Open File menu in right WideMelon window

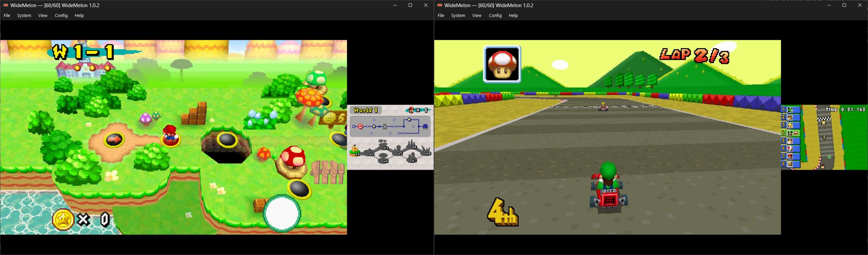441,16
